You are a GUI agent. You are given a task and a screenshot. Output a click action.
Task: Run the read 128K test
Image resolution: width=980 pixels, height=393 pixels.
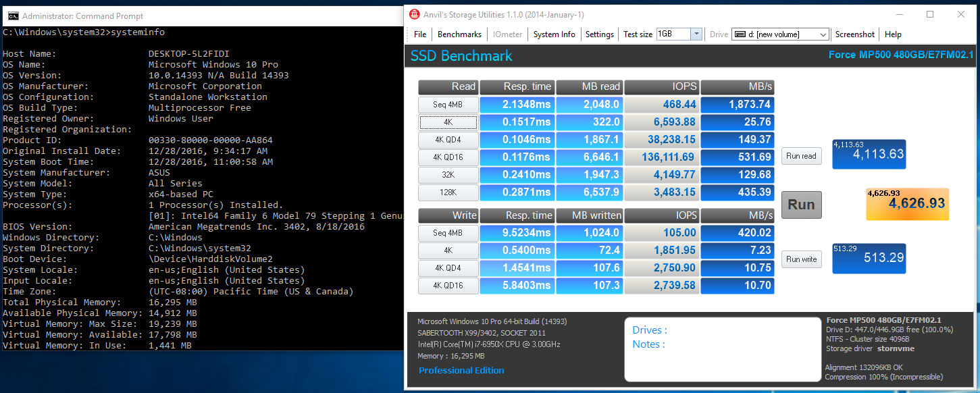tap(448, 192)
